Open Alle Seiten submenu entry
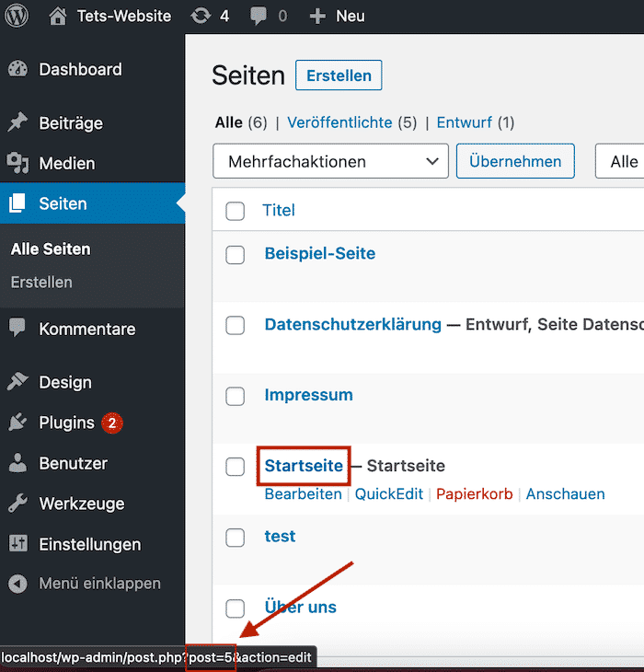This screenshot has width=644, height=672. point(51,249)
